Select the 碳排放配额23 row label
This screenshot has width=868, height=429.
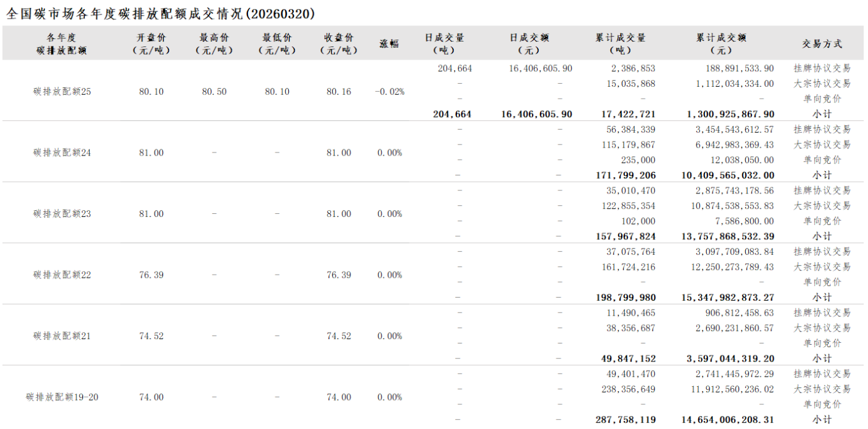(62, 214)
